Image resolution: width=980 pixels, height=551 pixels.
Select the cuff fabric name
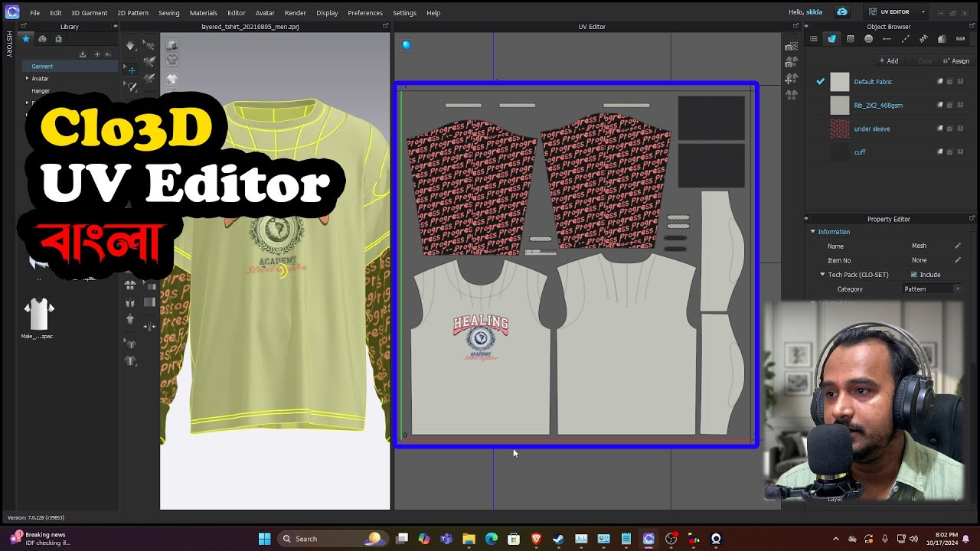pos(860,152)
